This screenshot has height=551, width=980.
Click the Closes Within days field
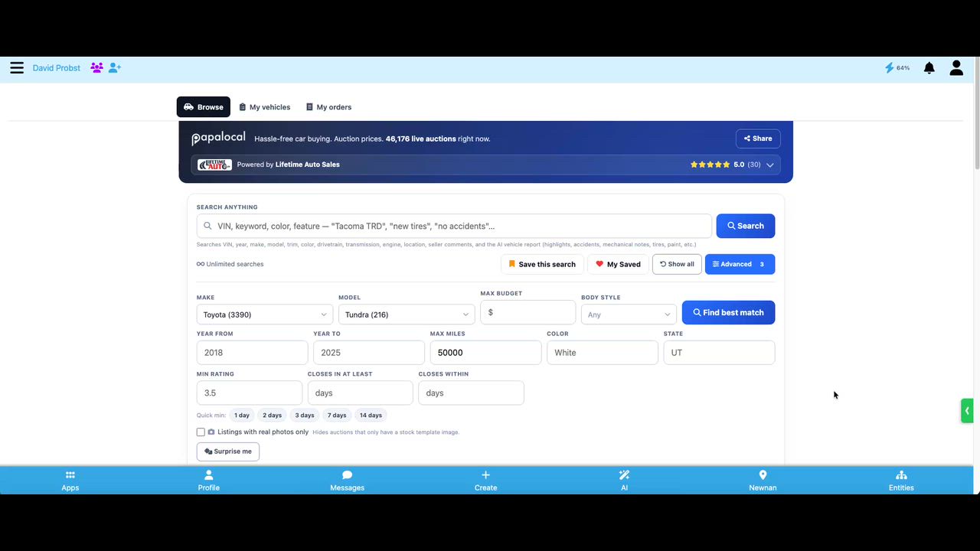tap(471, 393)
